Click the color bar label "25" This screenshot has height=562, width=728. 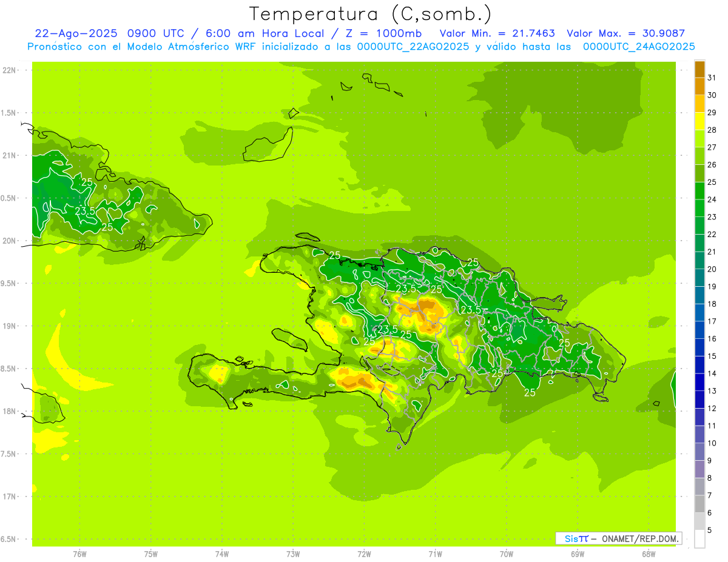click(712, 182)
